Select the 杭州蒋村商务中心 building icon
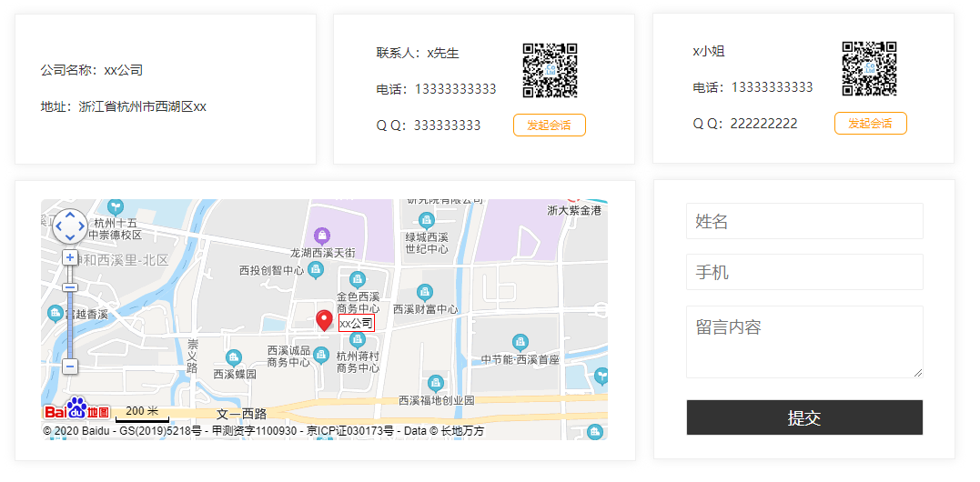The width and height of the screenshot is (980, 482). click(358, 340)
